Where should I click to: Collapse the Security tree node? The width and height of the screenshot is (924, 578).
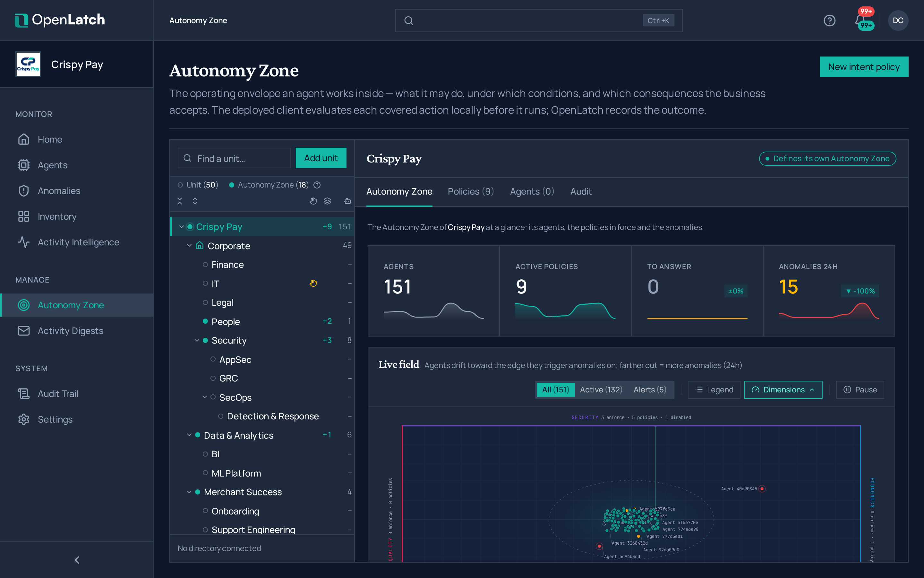tap(197, 340)
